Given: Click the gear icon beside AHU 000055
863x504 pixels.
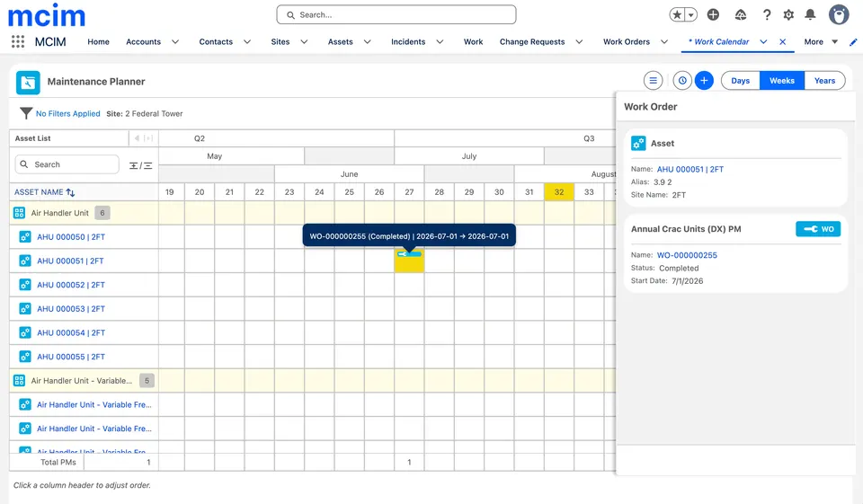Looking at the screenshot, I should point(25,357).
